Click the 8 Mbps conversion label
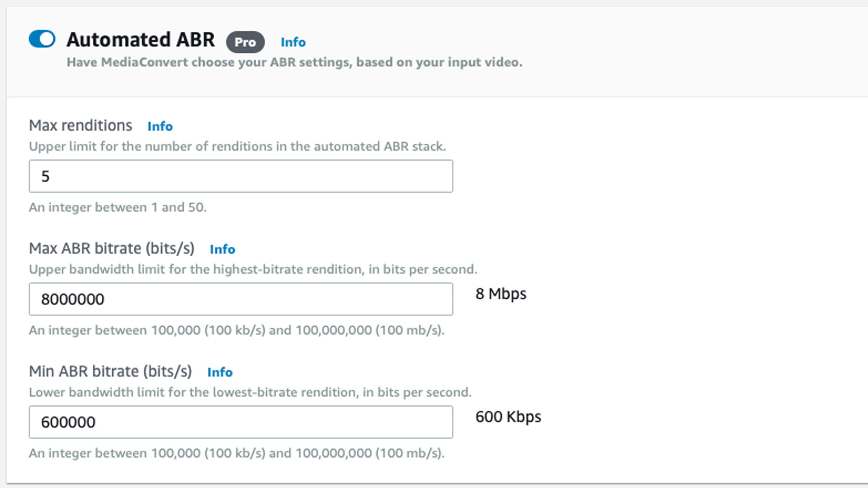 point(500,294)
